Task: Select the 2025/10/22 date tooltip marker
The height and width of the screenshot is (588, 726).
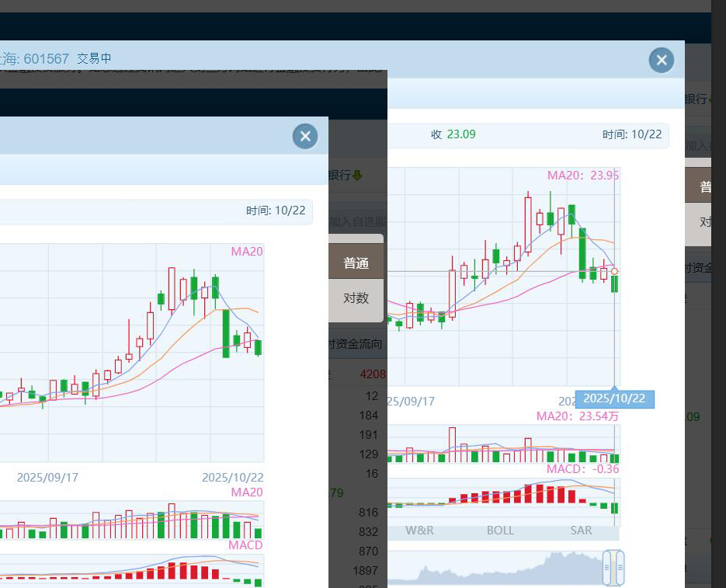Action: coord(614,398)
